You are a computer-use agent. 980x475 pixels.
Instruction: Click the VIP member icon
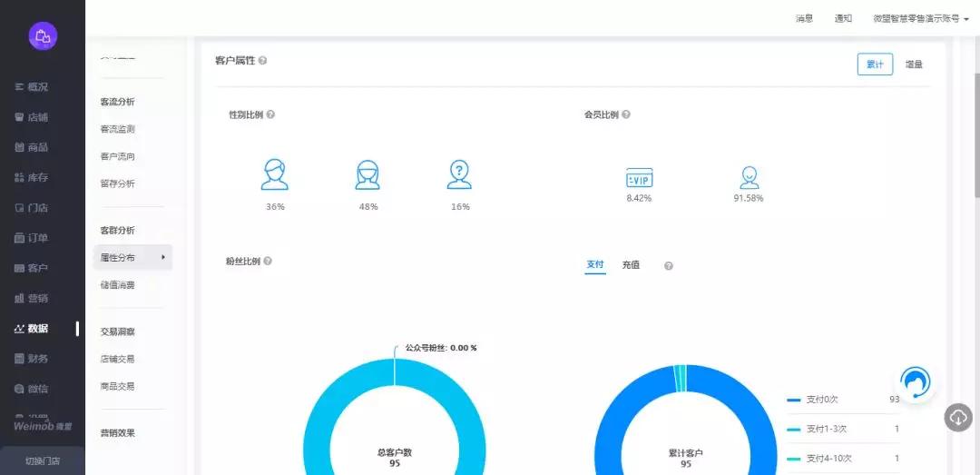(x=639, y=178)
